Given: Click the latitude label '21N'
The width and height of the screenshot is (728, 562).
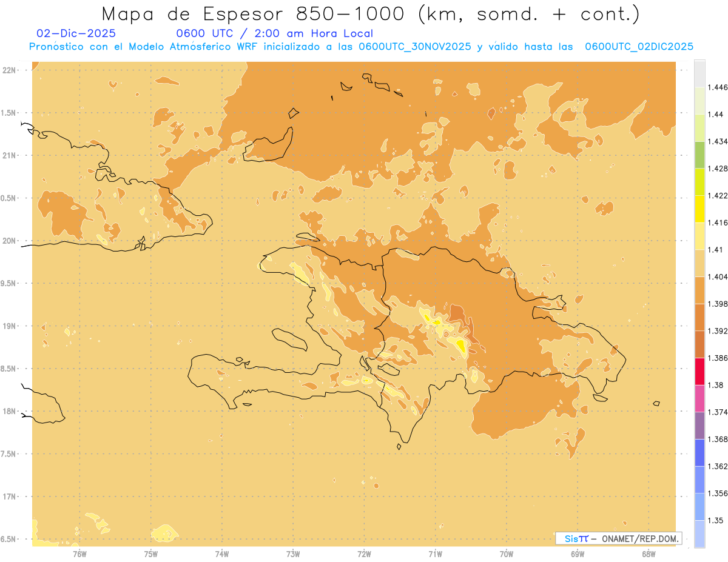Looking at the screenshot, I should click(x=9, y=156).
